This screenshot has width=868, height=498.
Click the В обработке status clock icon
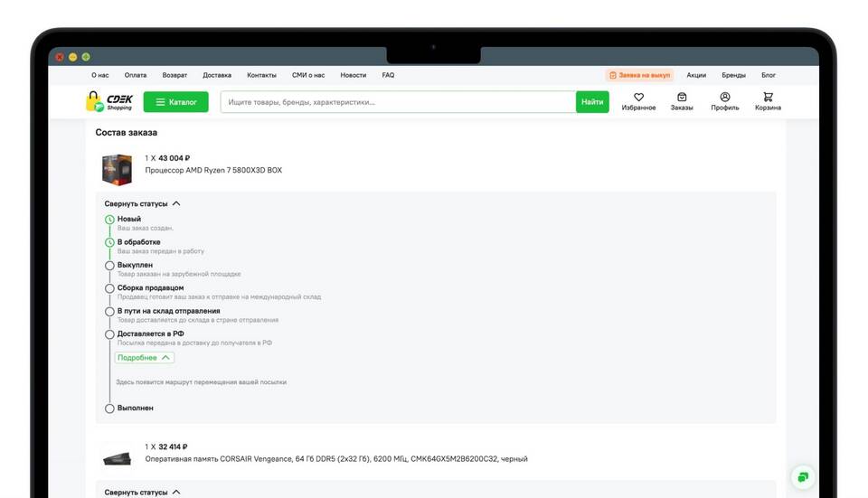109,242
